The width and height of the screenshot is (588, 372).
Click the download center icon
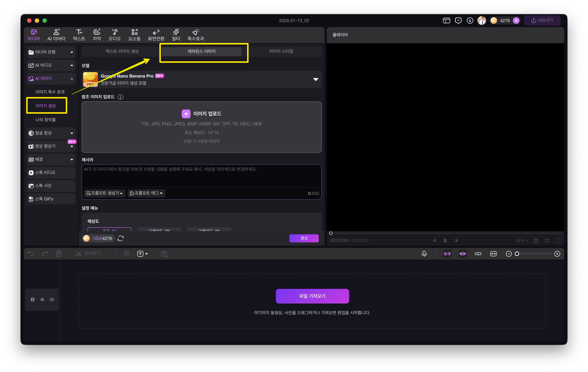(x=470, y=21)
